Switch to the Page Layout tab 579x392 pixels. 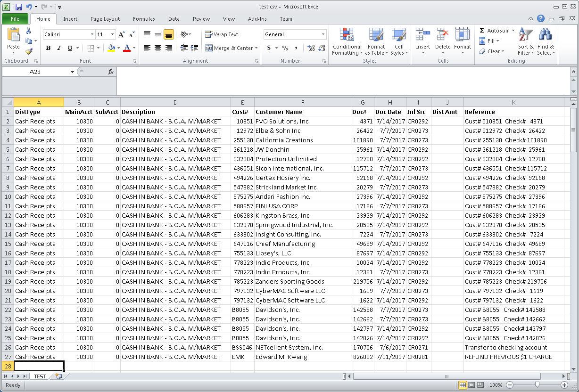pyautogui.click(x=105, y=19)
